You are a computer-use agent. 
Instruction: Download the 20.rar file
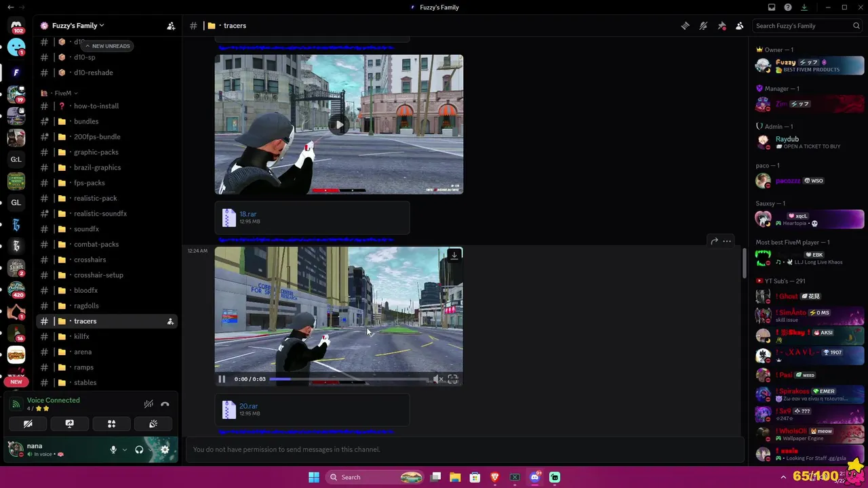[248, 406]
